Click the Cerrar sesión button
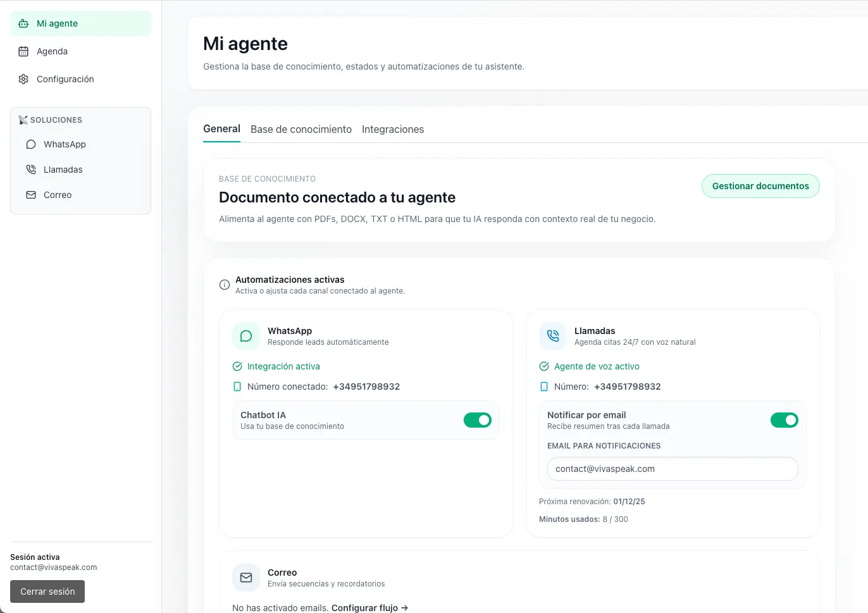The width and height of the screenshot is (868, 613). click(x=47, y=591)
